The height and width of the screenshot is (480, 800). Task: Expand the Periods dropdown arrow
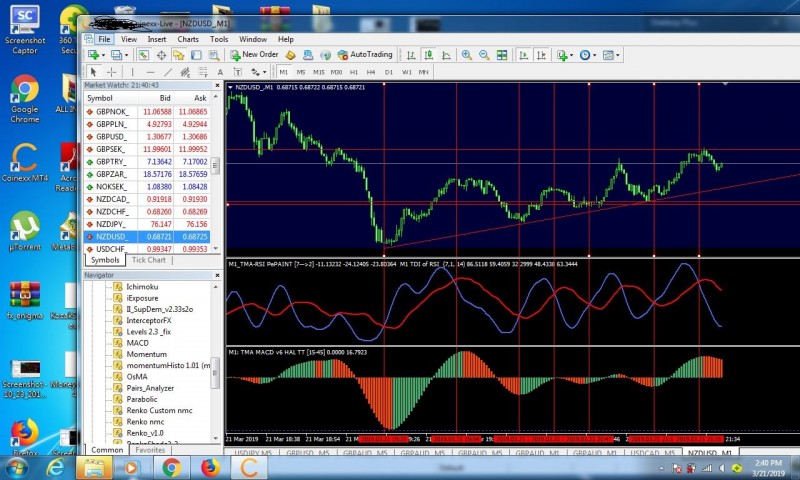[594, 55]
